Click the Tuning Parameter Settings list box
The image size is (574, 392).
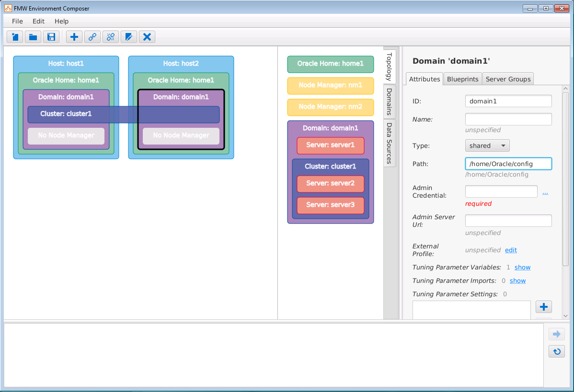coord(471,310)
